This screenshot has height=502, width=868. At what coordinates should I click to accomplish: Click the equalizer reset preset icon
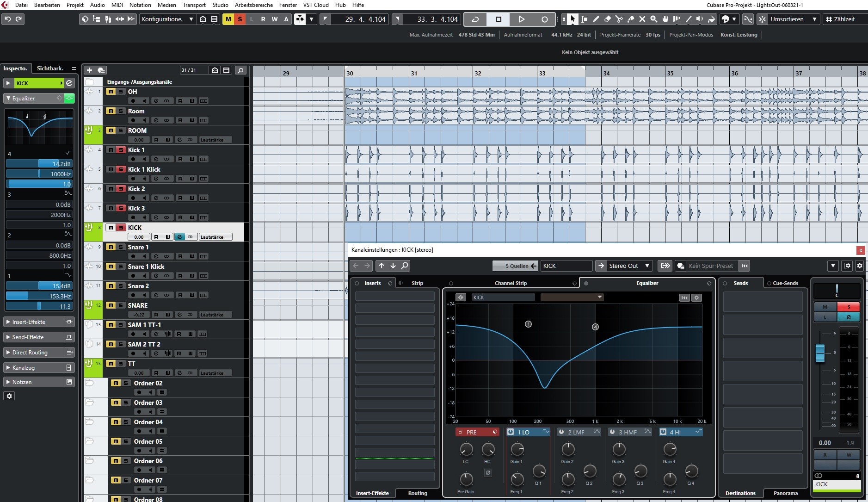pyautogui.click(x=684, y=297)
